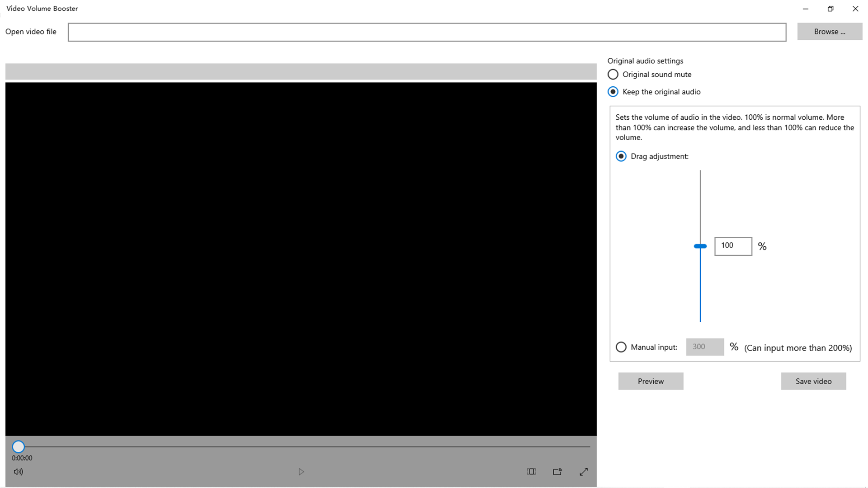Screen dimensions: 868x488
Task: Select Keep the original audio option
Action: coord(613,92)
